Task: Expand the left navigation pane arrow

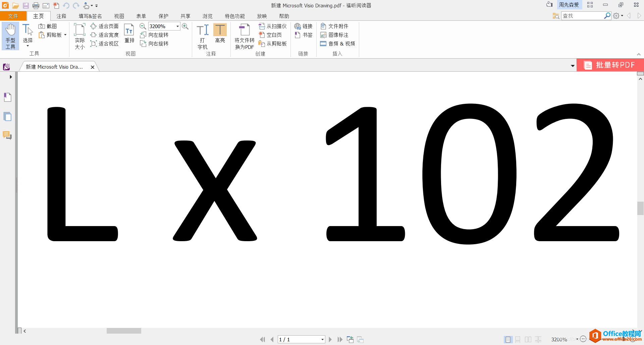Action: click(11, 77)
